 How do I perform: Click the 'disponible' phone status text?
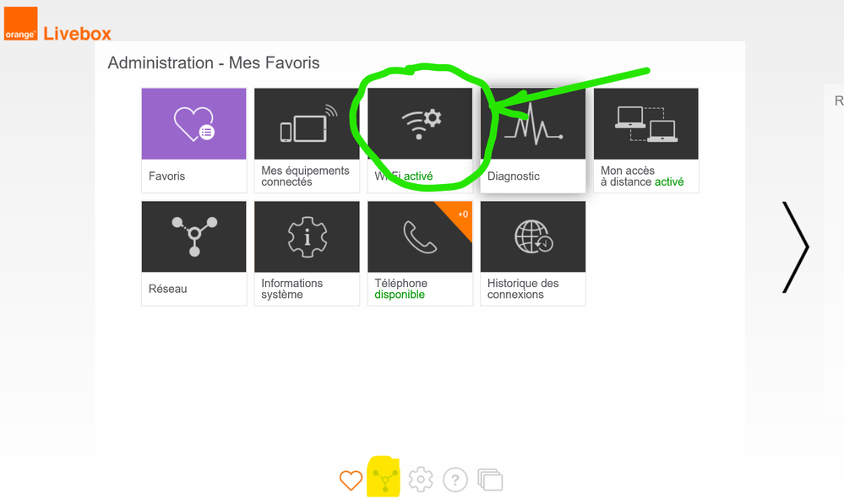400,295
